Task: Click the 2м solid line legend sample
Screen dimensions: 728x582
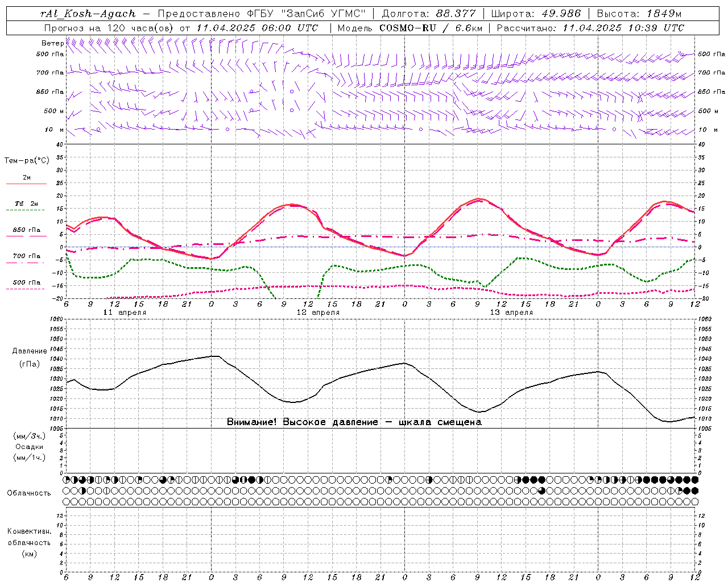Action: click(27, 184)
